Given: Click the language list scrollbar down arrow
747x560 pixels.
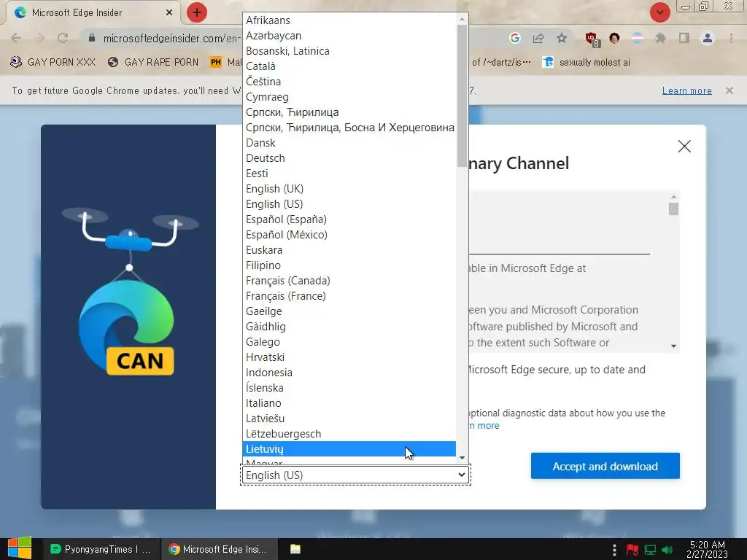Looking at the screenshot, I should tap(462, 458).
